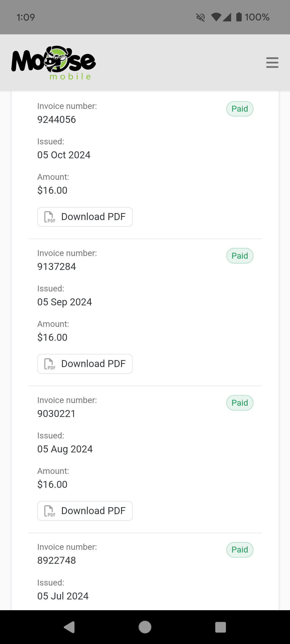Click PDF file icon for August invoice
290x644 pixels.
[x=50, y=511]
